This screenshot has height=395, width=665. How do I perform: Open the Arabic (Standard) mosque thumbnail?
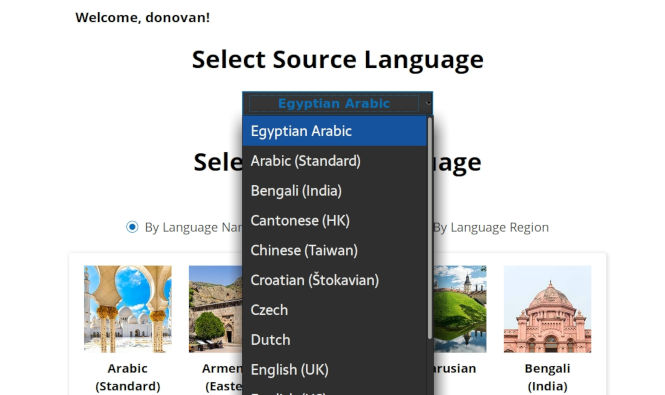click(128, 309)
